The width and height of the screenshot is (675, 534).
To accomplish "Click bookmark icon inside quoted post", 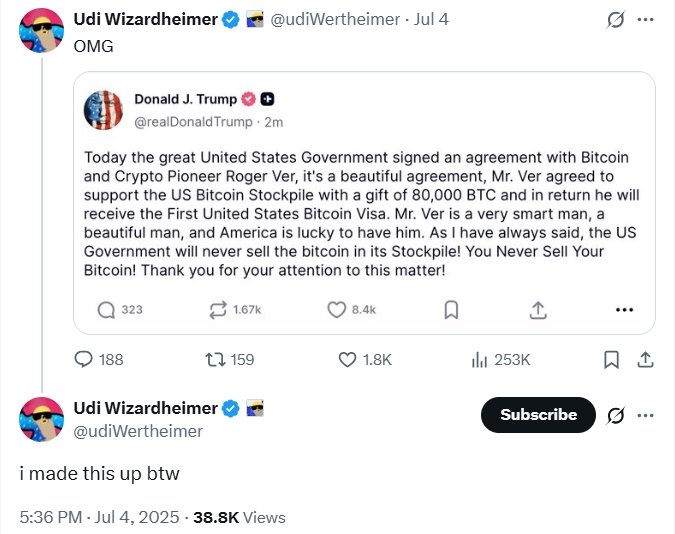I will pos(451,310).
